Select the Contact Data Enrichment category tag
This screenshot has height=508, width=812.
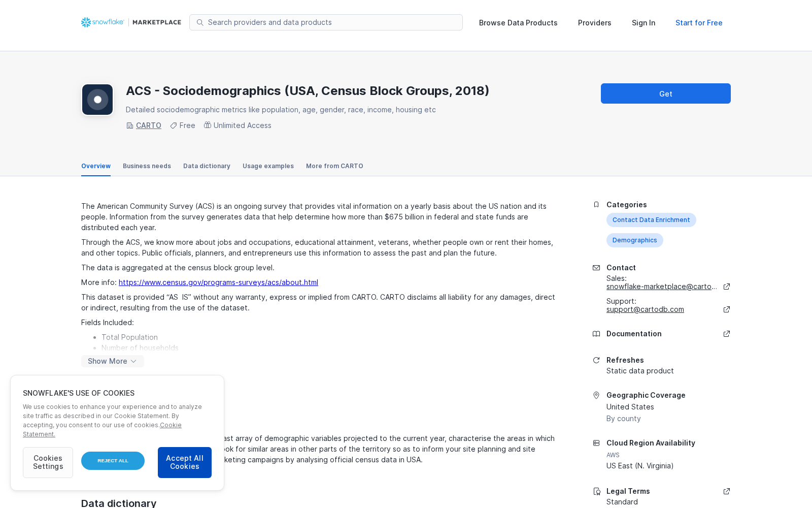tap(651, 220)
